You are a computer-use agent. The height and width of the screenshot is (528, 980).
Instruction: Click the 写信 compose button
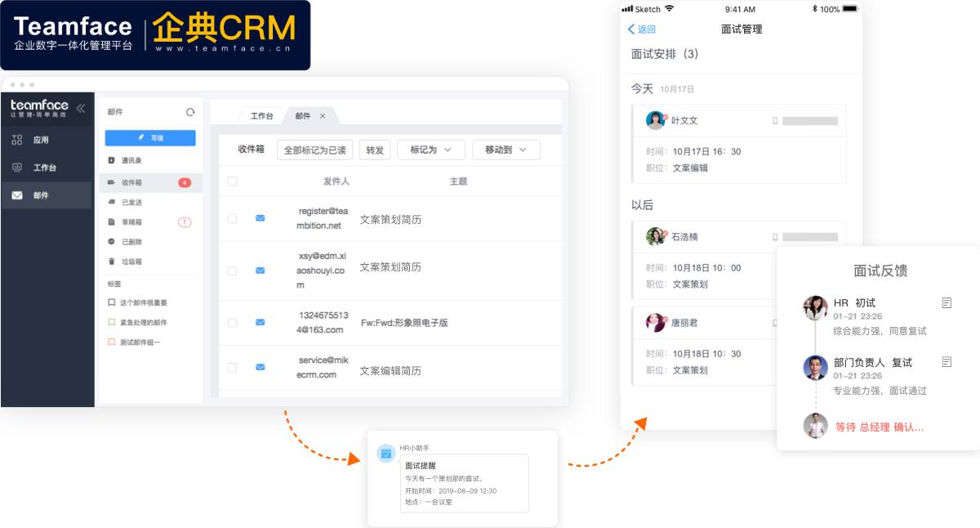point(150,138)
